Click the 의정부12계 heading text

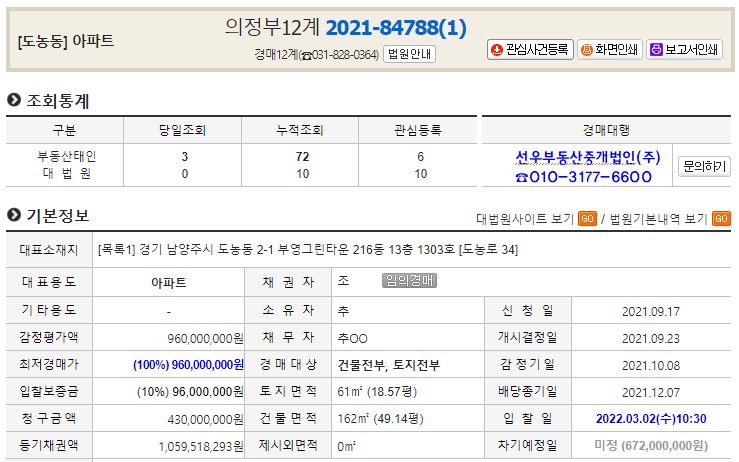pos(272,27)
